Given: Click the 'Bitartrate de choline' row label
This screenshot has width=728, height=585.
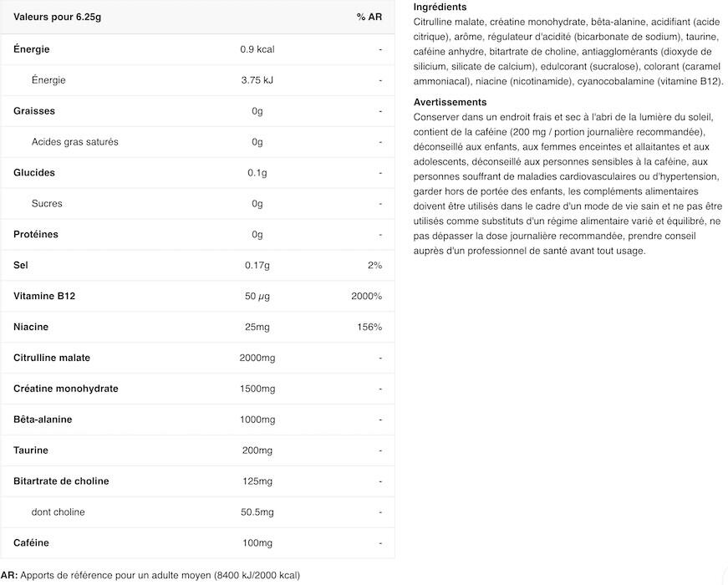Looking at the screenshot, I should point(61,481).
